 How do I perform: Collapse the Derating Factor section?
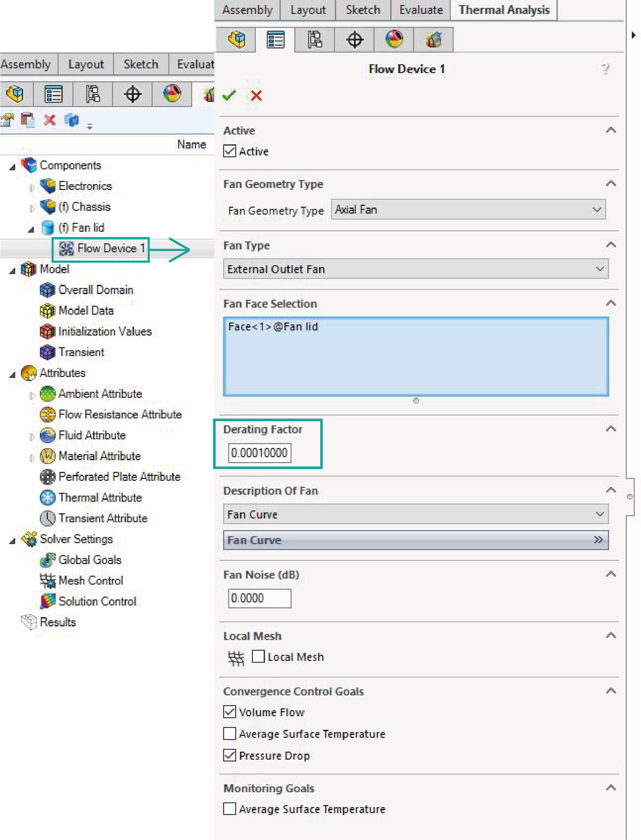click(x=611, y=429)
